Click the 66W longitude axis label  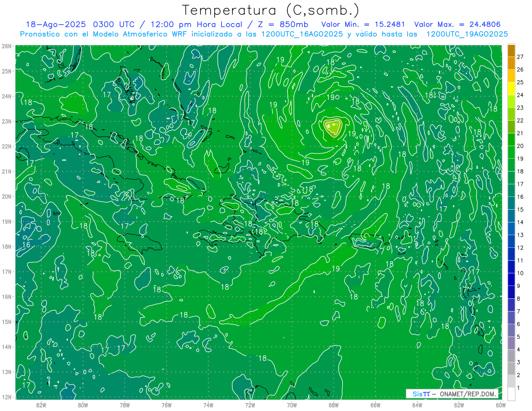tap(375, 405)
